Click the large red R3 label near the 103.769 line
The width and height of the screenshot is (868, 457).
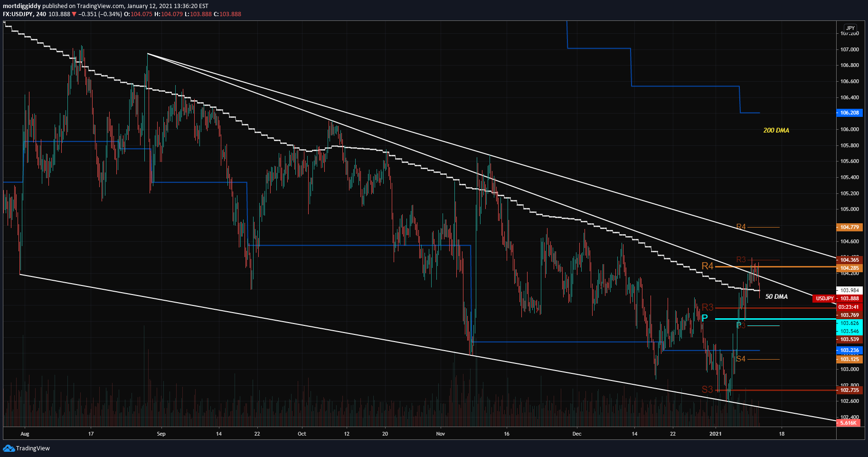(708, 307)
